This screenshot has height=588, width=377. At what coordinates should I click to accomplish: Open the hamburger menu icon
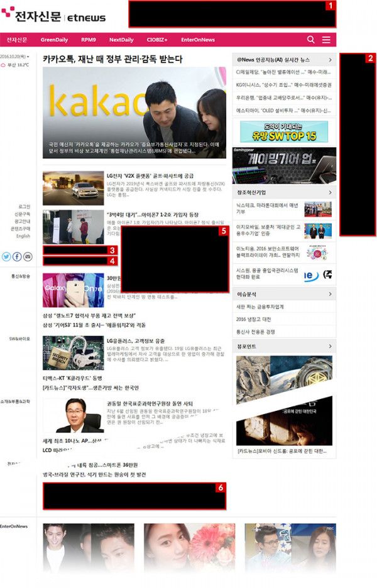tap(326, 40)
